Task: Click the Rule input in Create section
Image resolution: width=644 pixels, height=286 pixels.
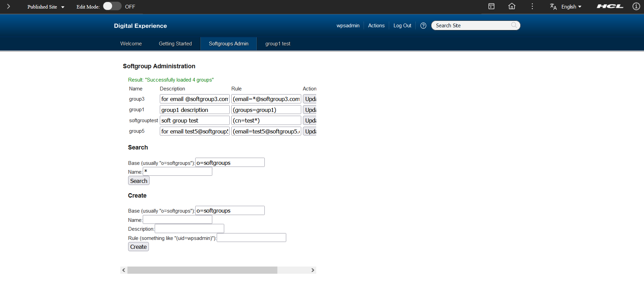Action: tap(251, 238)
